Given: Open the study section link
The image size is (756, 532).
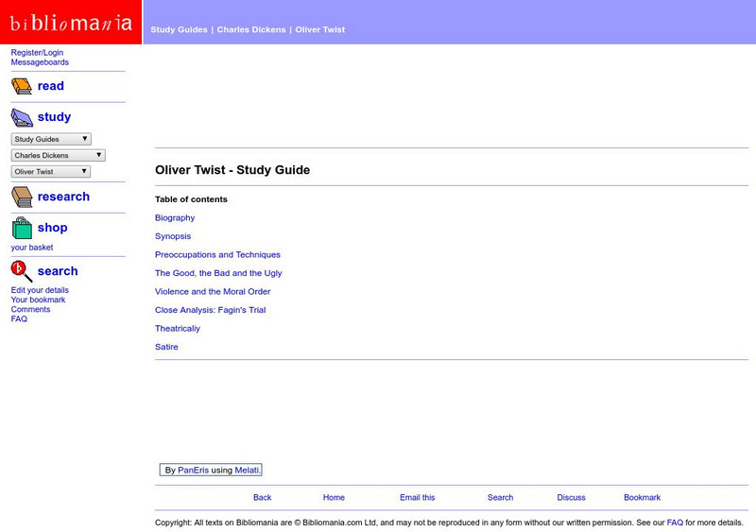Looking at the screenshot, I should point(54,117).
